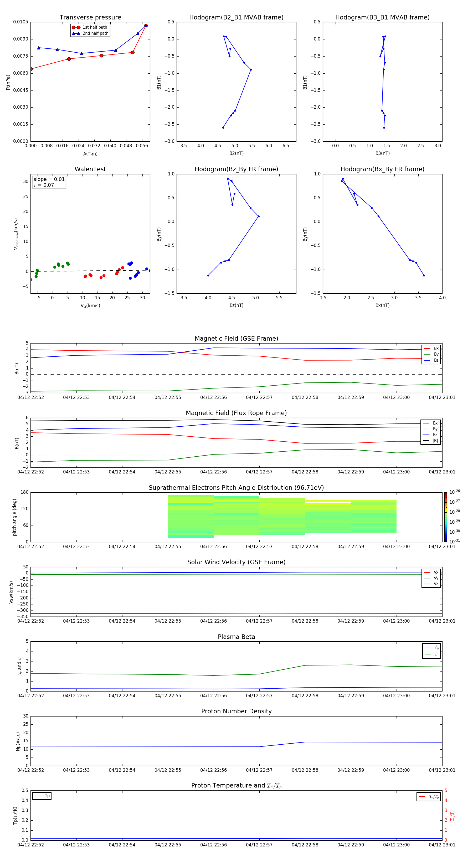Image resolution: width=473 pixels, height=868 pixels.
Task: Select the 'Hodogram(Bz_By FR frame)' title
Action: [236, 169]
